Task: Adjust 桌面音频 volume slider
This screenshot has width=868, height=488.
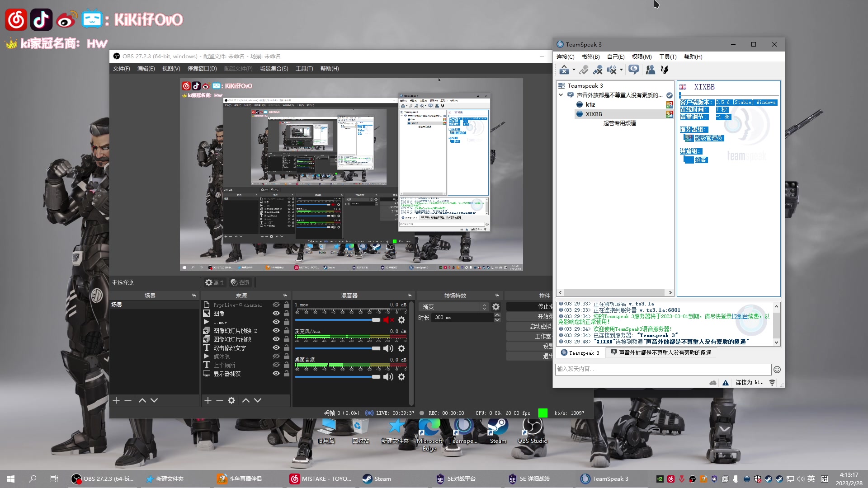Action: (338, 377)
